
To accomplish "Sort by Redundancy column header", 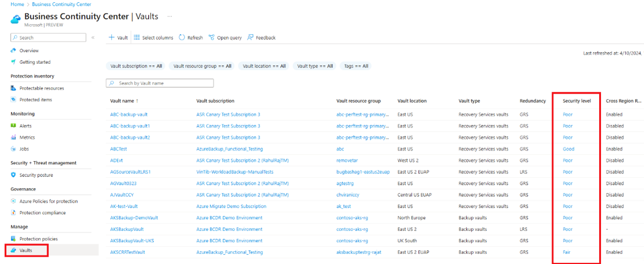I will (x=533, y=100).
